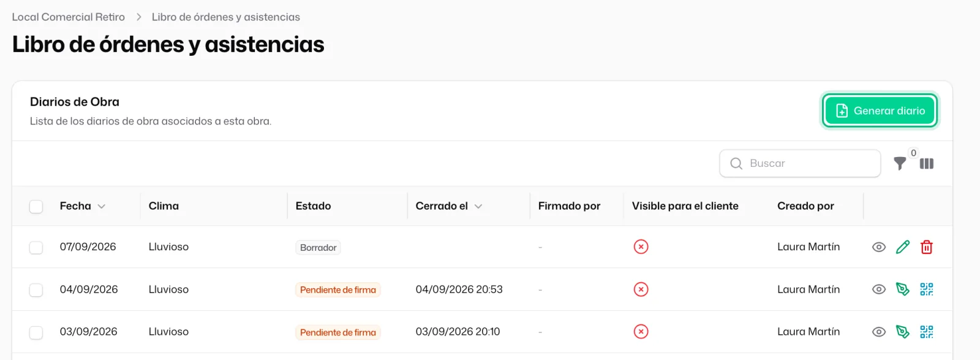Click Laura Martín in the 07/09/2026 row
Viewport: 980px width, 360px height.
pyautogui.click(x=809, y=247)
